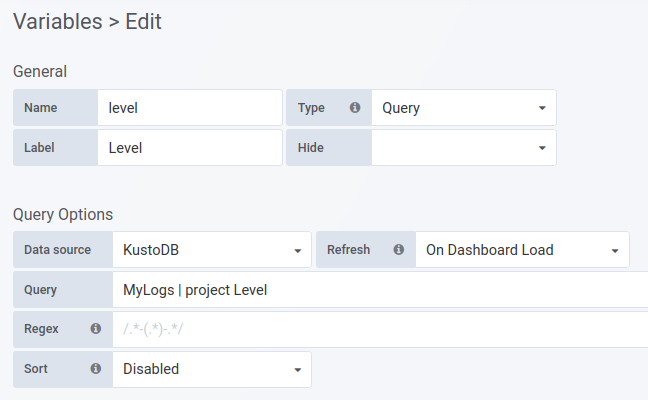Click the "Hide" field label
Screen dimensions: 648x400
click(311, 148)
